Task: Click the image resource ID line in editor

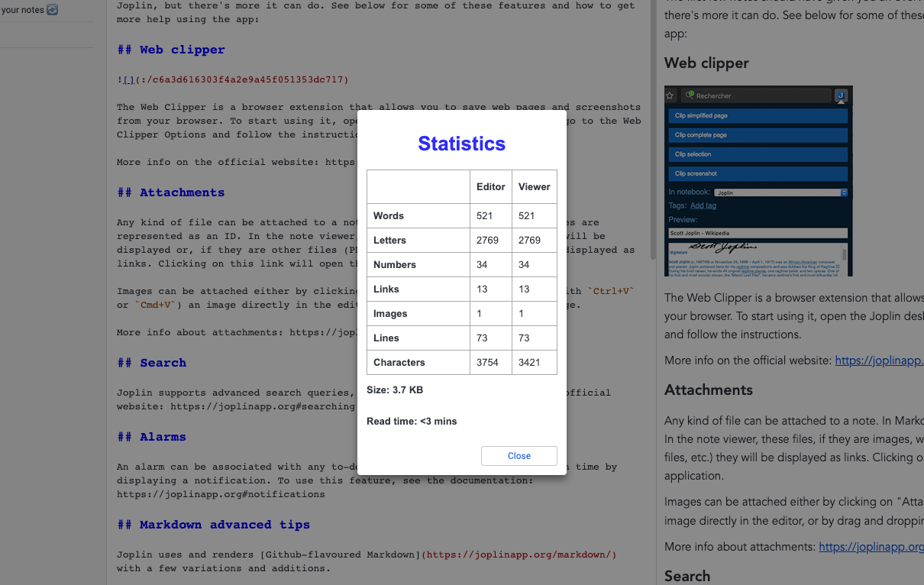Action: 233,79
